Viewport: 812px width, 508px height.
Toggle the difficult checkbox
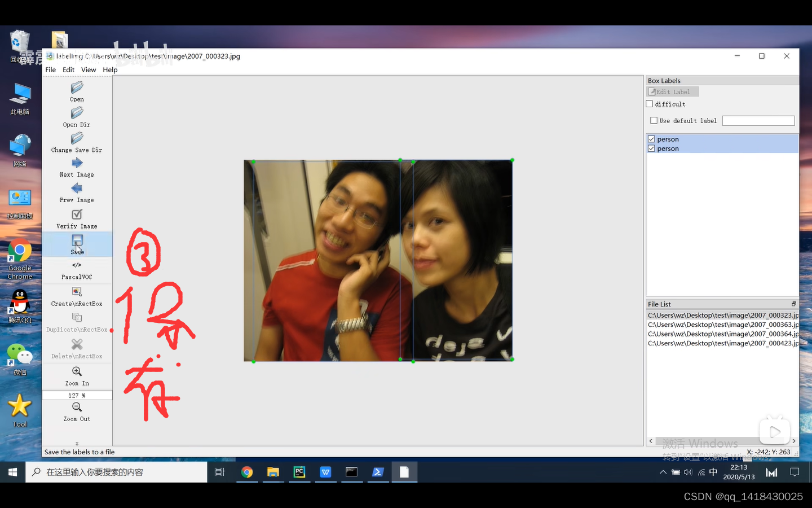click(x=650, y=104)
